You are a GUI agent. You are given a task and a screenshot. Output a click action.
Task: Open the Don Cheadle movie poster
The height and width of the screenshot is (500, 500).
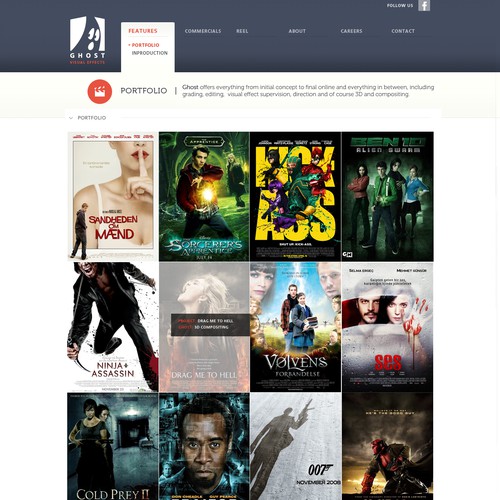tap(204, 446)
